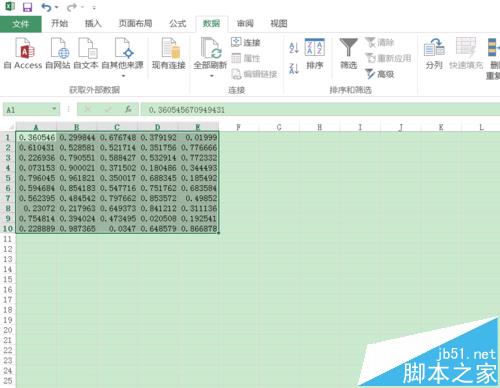Select cell containing 0.900021
The width and height of the screenshot is (500, 388).
(77, 168)
